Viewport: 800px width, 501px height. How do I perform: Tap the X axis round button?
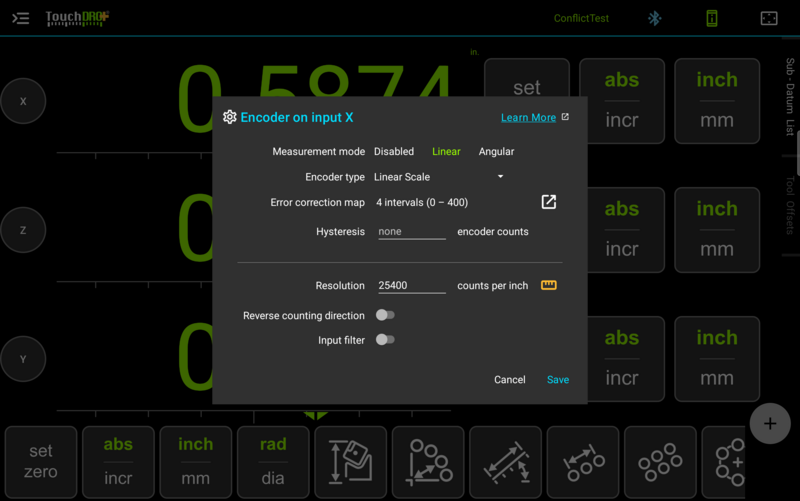click(x=23, y=101)
